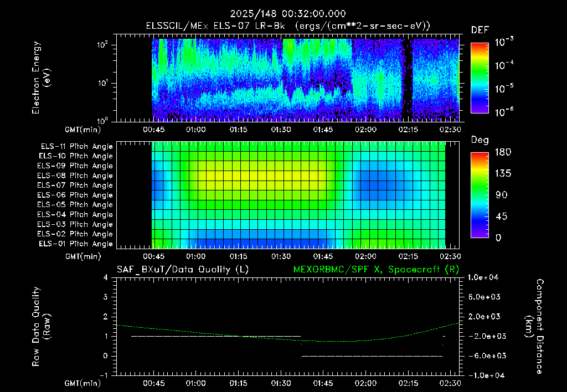This screenshot has width=567, height=392.
Task: Click the plot title timestamp "2025/148 00:32:00.000"
Action: (288, 14)
